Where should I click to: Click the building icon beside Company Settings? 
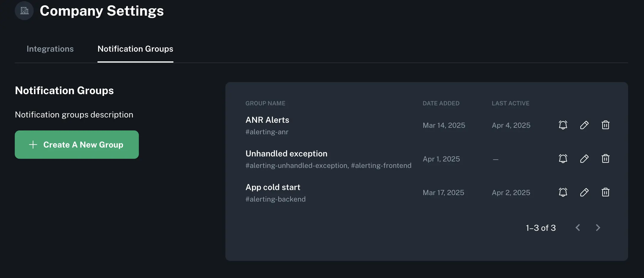pos(24,11)
